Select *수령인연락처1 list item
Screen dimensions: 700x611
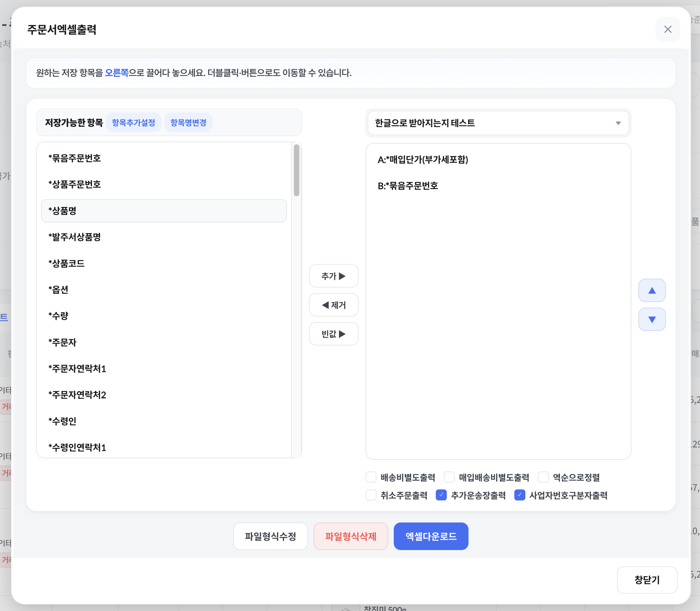164,447
